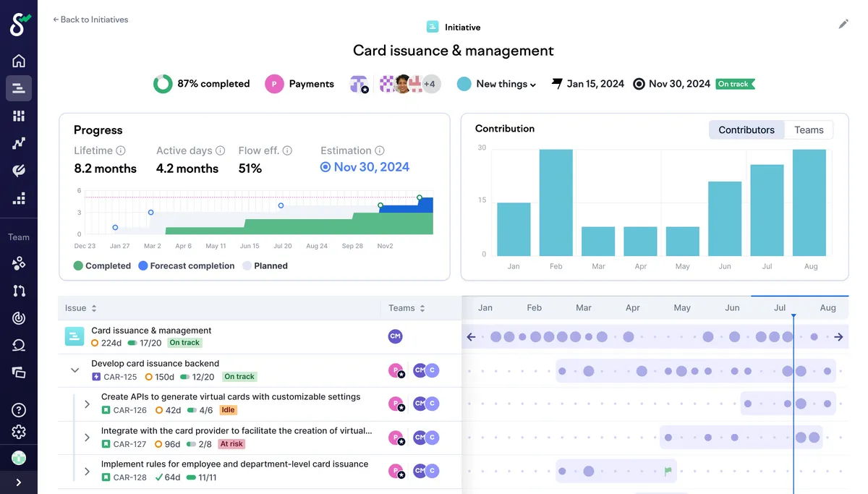Open the help question mark icon
This screenshot has height=494, width=868.
(19, 410)
